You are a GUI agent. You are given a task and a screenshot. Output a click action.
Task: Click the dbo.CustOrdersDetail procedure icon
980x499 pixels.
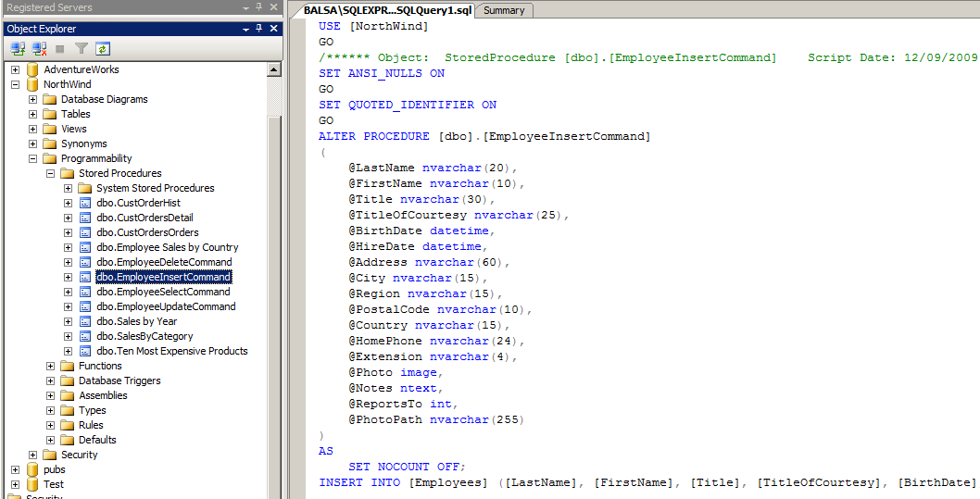click(85, 218)
